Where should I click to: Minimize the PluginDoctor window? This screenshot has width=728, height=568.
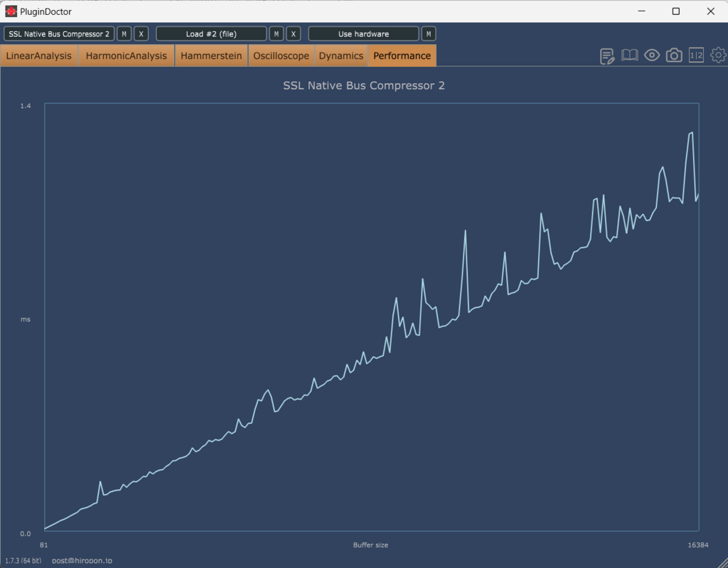642,11
